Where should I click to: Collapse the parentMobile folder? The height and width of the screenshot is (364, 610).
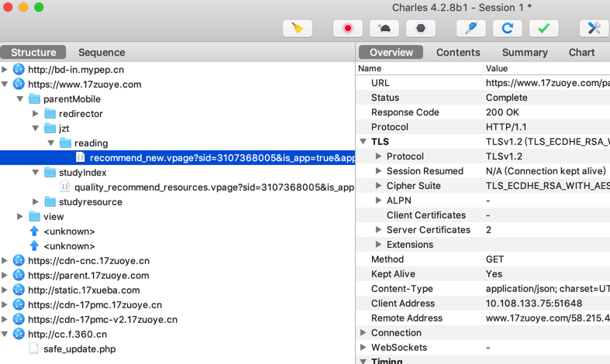pyautogui.click(x=20, y=99)
